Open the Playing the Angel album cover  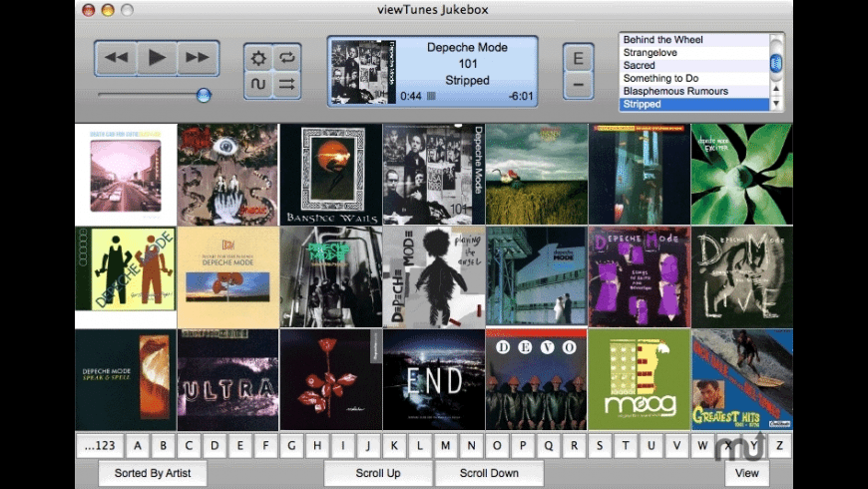434,276
